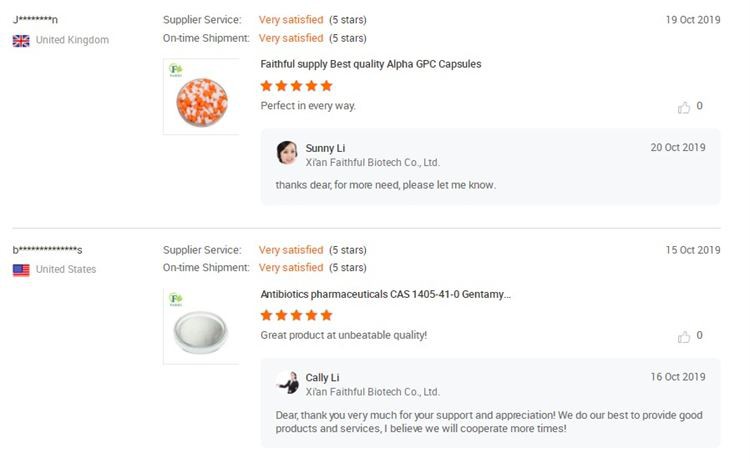
Task: Open Antibiotics pharmaceuticals CAS 1405-41-0 link
Action: point(385,294)
